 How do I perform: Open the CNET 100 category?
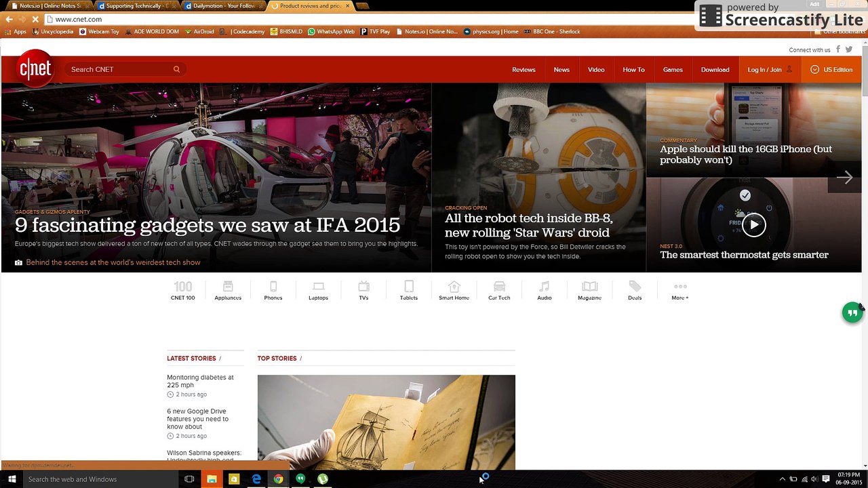tap(182, 291)
